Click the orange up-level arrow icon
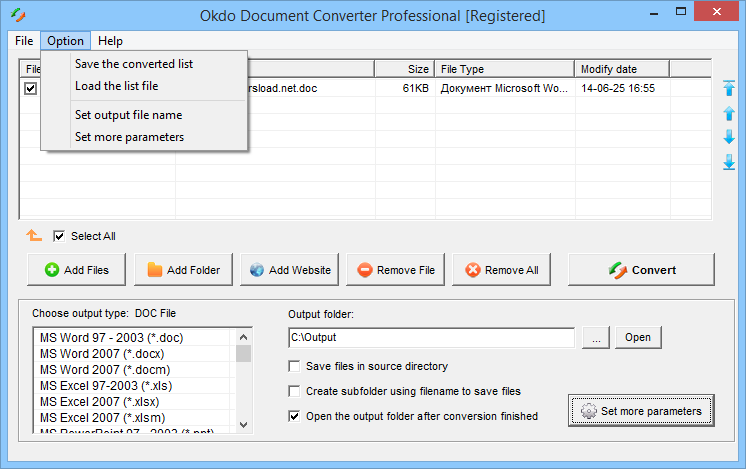 pos(34,236)
